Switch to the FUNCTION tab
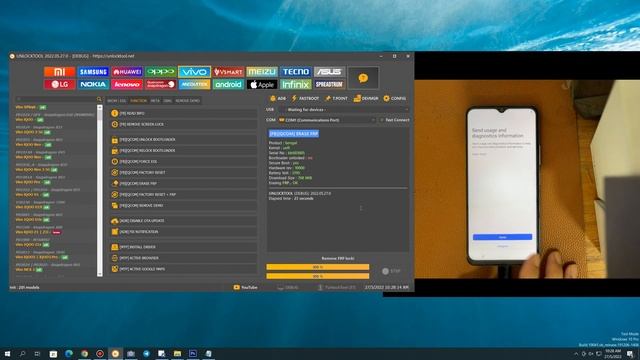 click(138, 100)
